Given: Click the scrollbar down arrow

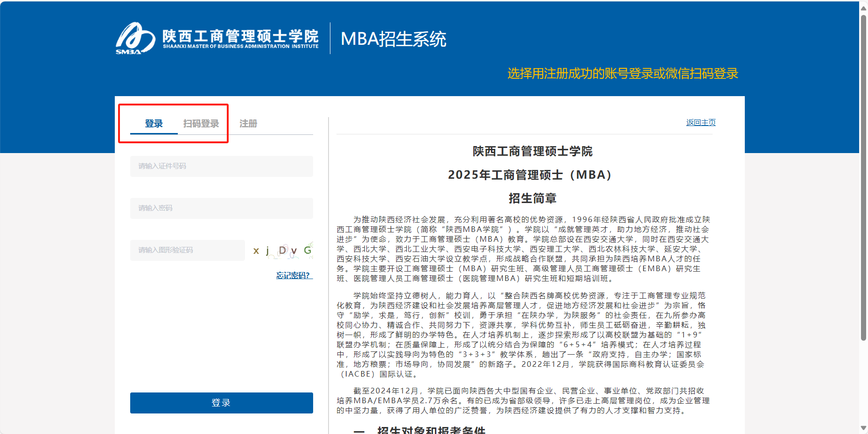Looking at the screenshot, I should point(863,428).
